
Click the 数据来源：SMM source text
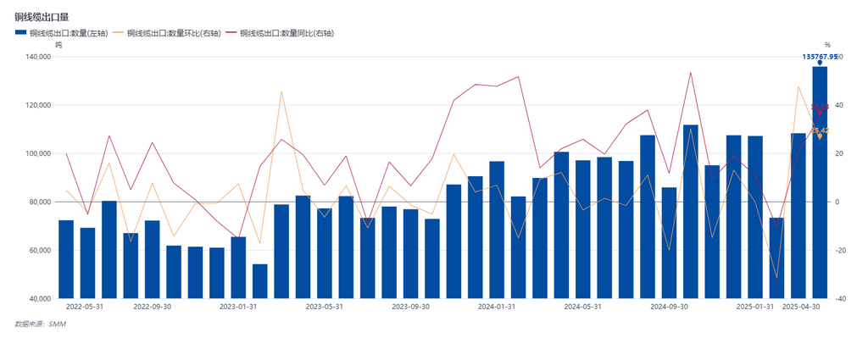pyautogui.click(x=41, y=324)
